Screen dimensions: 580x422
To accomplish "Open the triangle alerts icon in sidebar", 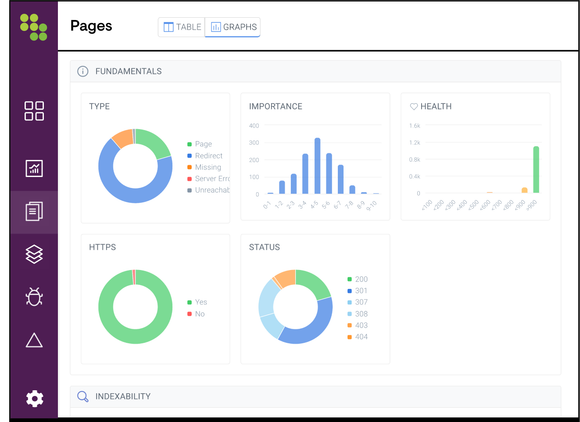I will click(x=34, y=340).
